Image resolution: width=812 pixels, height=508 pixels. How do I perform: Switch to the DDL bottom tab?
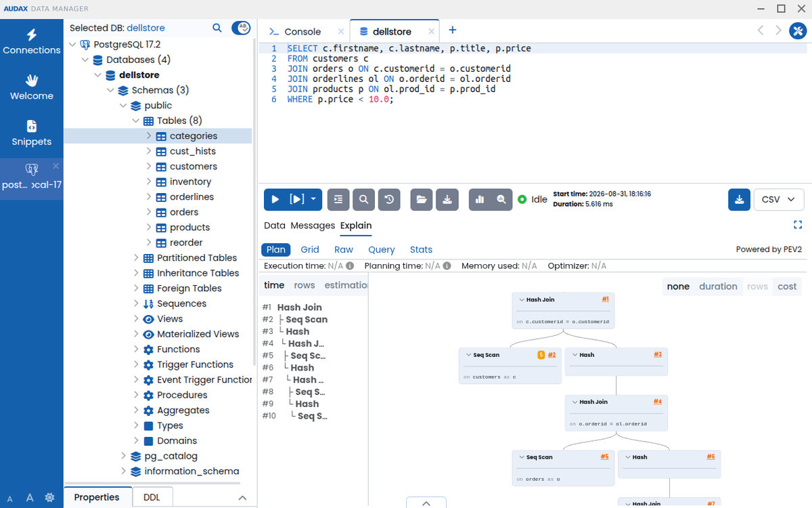(152, 497)
